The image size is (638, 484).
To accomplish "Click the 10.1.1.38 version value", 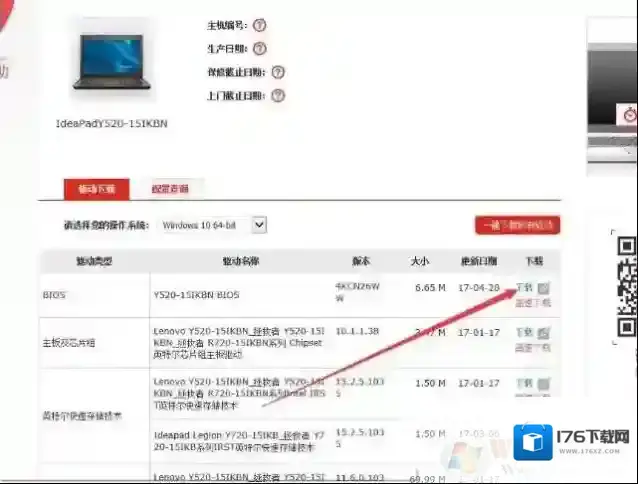I will [357, 331].
